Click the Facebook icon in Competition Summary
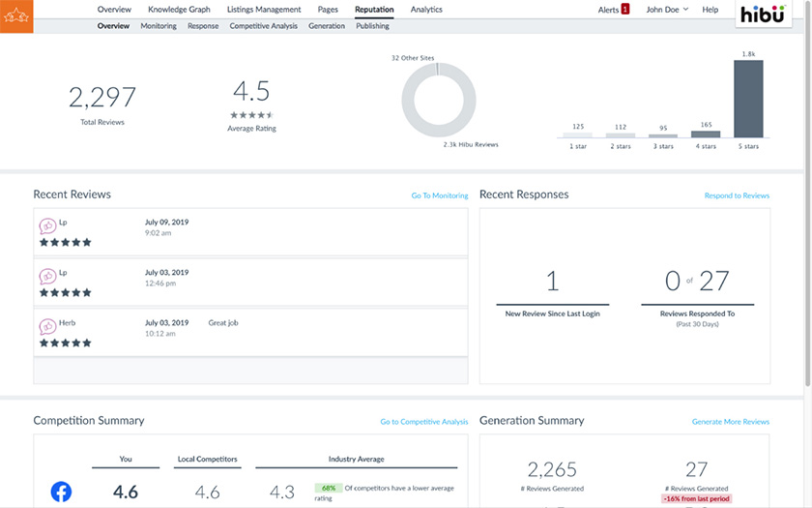 [x=61, y=492]
